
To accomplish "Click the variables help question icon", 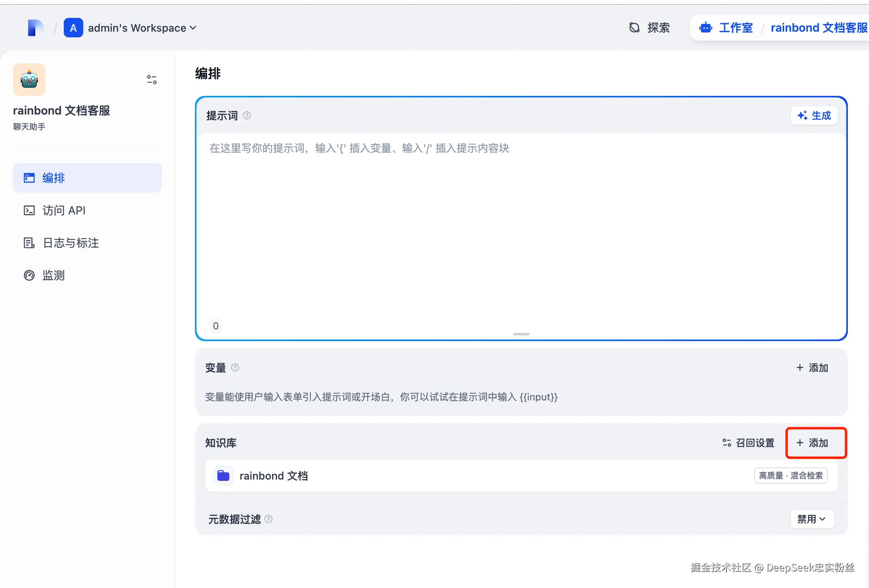I will click(235, 367).
